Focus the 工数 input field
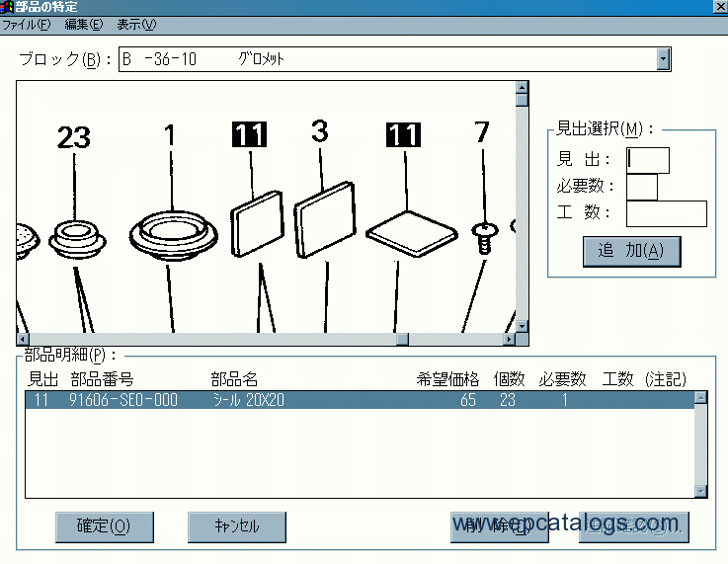 pos(666,213)
